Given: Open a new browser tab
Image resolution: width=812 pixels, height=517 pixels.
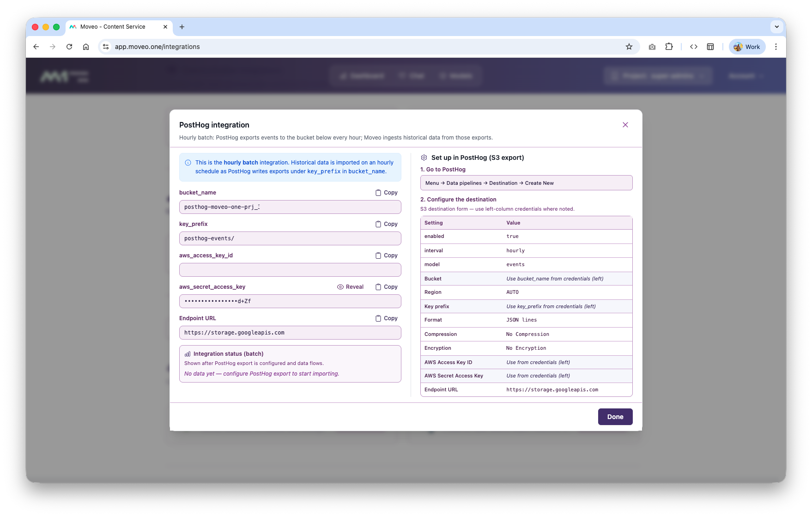Looking at the screenshot, I should (182, 27).
